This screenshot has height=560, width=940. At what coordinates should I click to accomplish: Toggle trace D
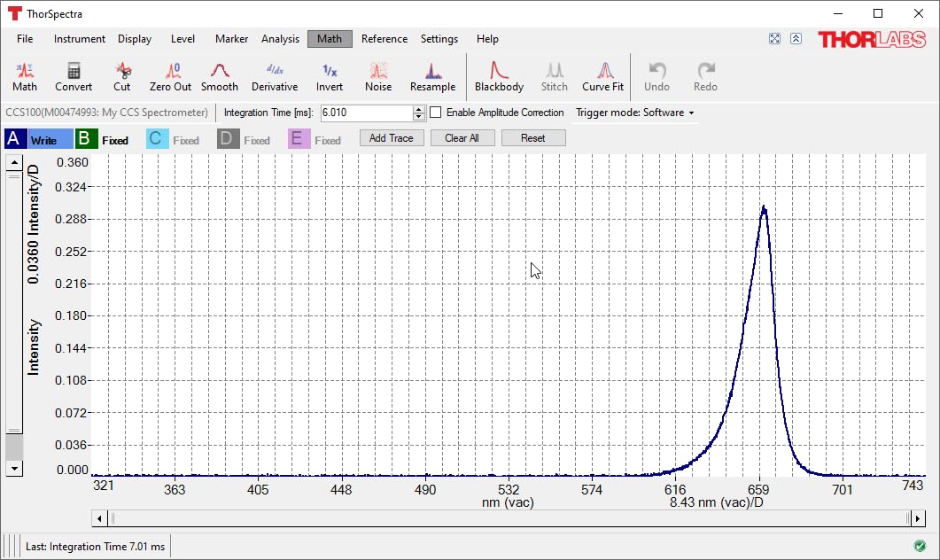(227, 139)
